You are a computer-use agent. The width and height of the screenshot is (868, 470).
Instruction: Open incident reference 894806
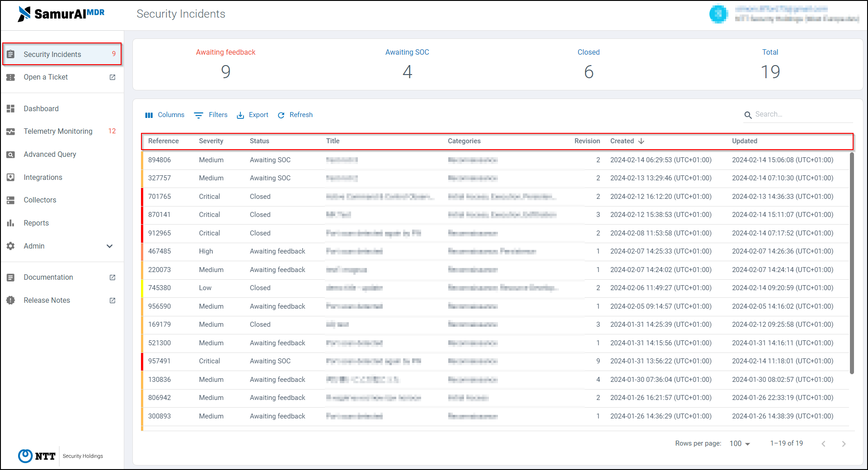pos(160,160)
